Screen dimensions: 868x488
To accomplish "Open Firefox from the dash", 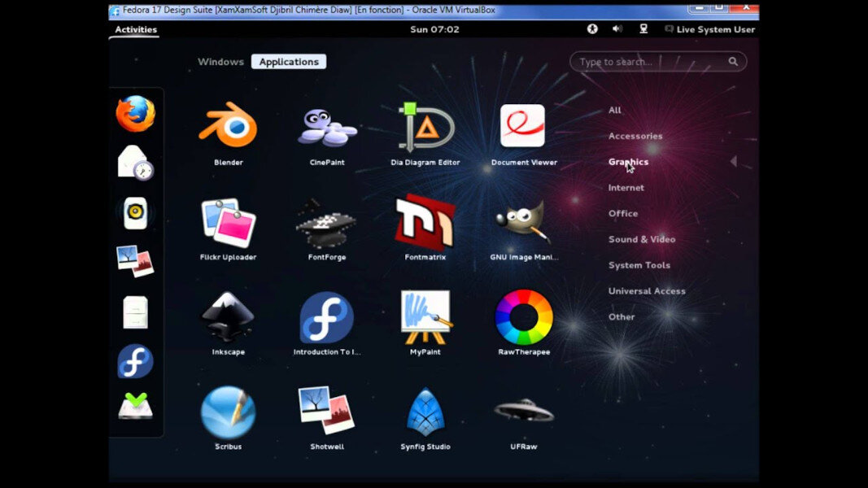I will point(135,113).
